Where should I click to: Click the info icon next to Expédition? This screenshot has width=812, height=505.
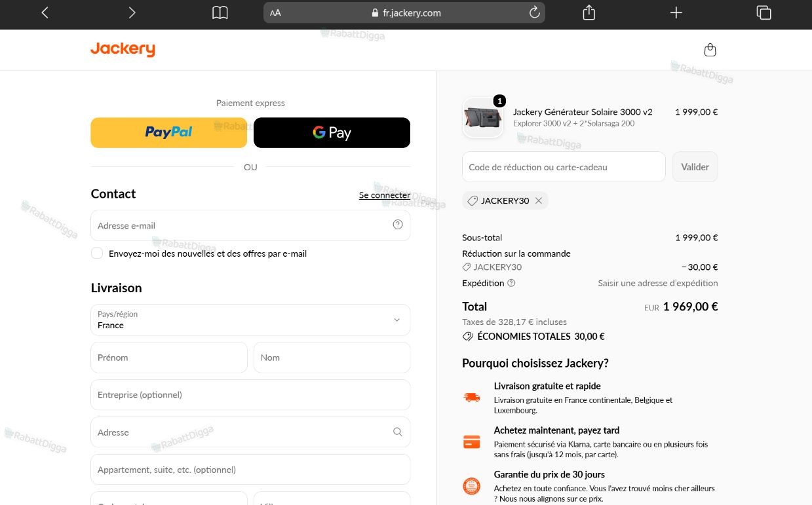point(511,283)
